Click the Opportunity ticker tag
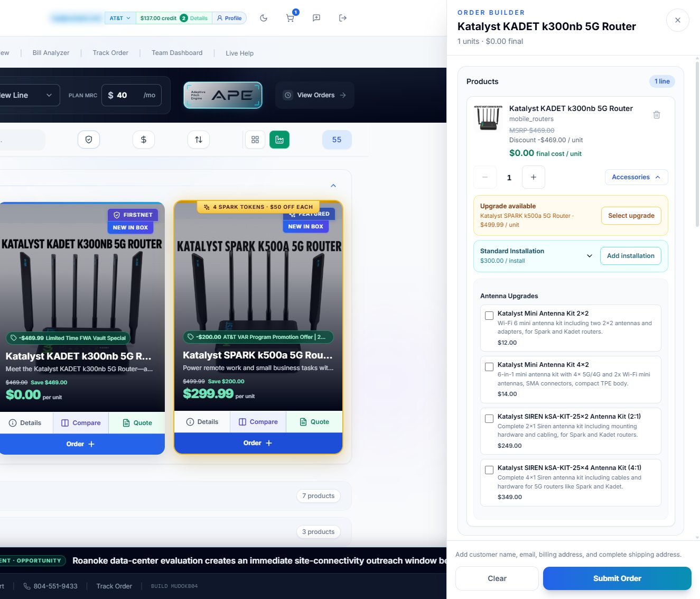Viewport: 700px width, 599px height. (x=32, y=560)
